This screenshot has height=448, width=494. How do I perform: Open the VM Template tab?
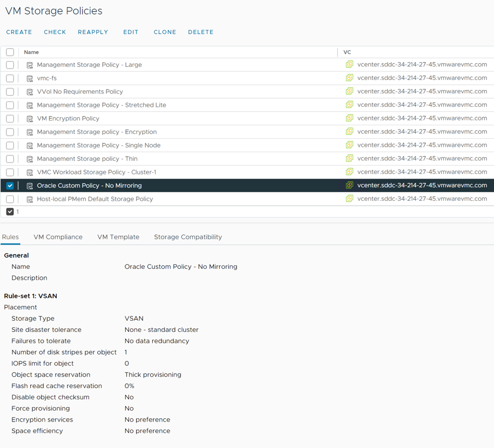coord(118,237)
